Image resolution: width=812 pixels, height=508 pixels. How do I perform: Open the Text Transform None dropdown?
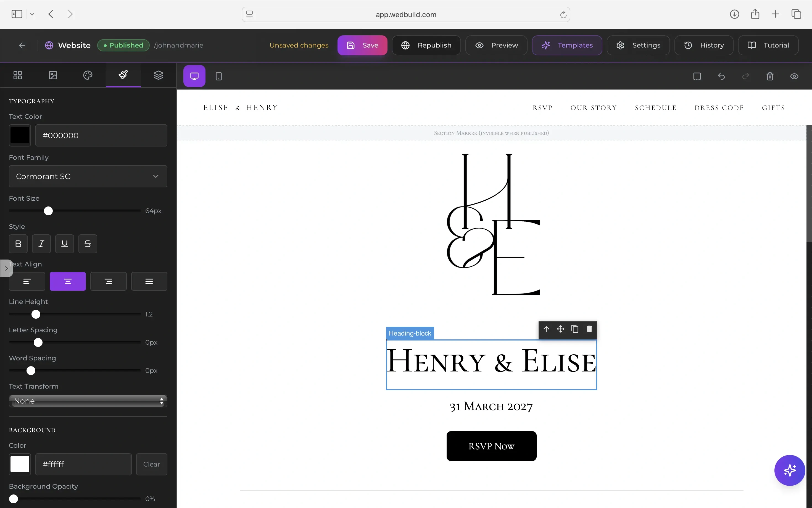point(88,401)
